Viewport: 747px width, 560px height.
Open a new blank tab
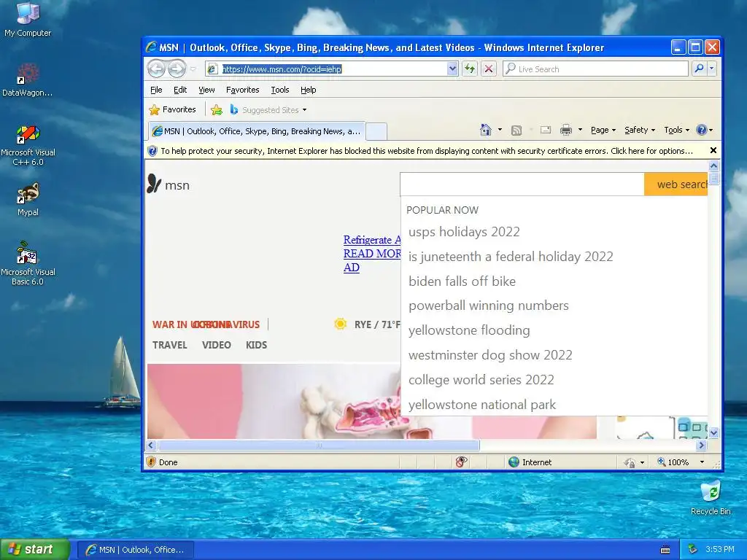tap(376, 131)
